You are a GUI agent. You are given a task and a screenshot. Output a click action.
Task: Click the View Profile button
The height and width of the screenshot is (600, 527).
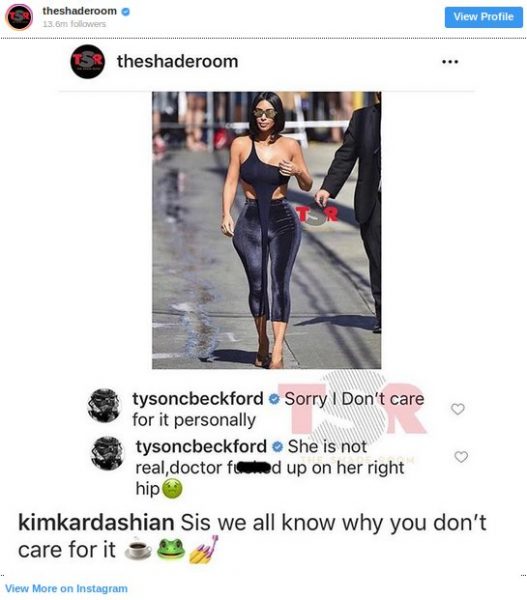click(483, 17)
